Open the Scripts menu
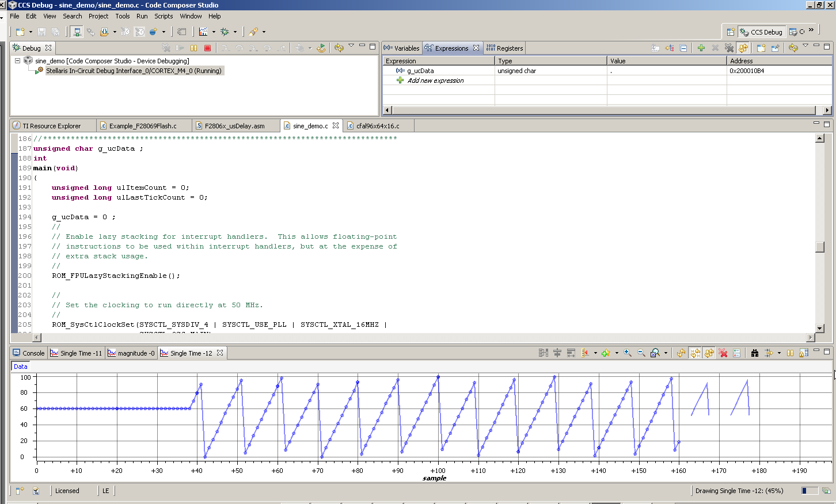 (x=164, y=16)
